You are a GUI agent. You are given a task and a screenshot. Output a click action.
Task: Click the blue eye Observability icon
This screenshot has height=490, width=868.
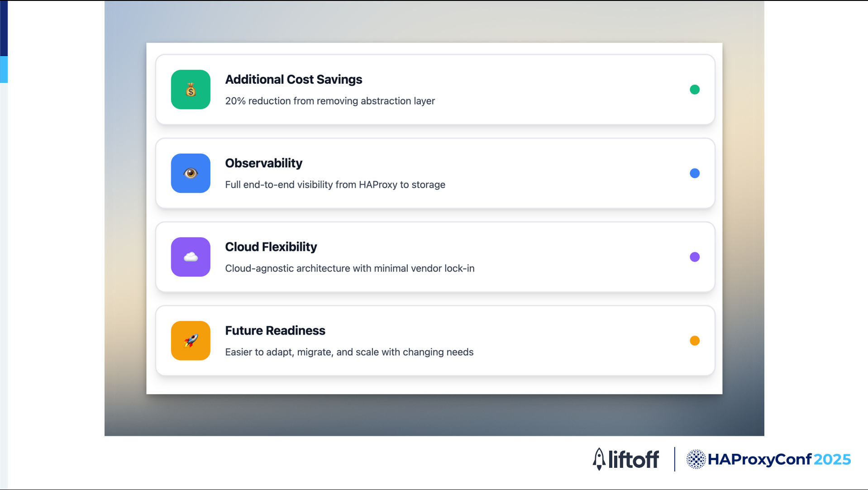191,173
